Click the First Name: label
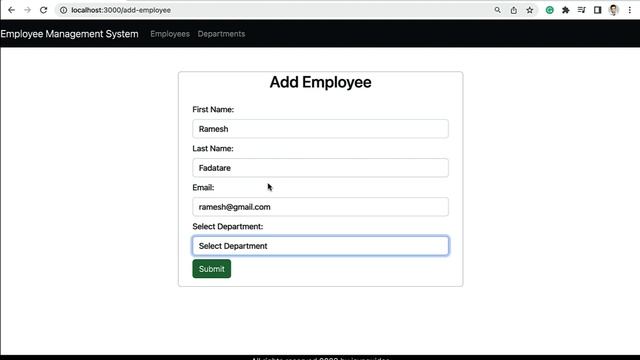 click(x=213, y=109)
